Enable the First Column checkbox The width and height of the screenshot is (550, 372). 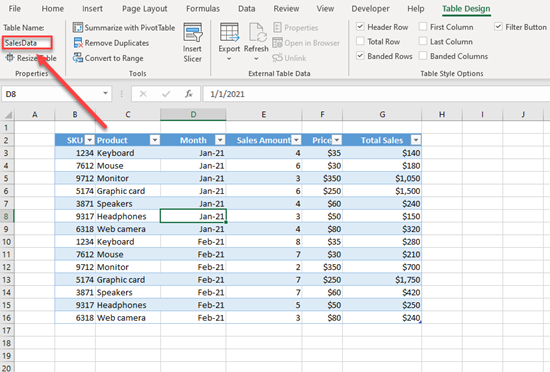423,27
